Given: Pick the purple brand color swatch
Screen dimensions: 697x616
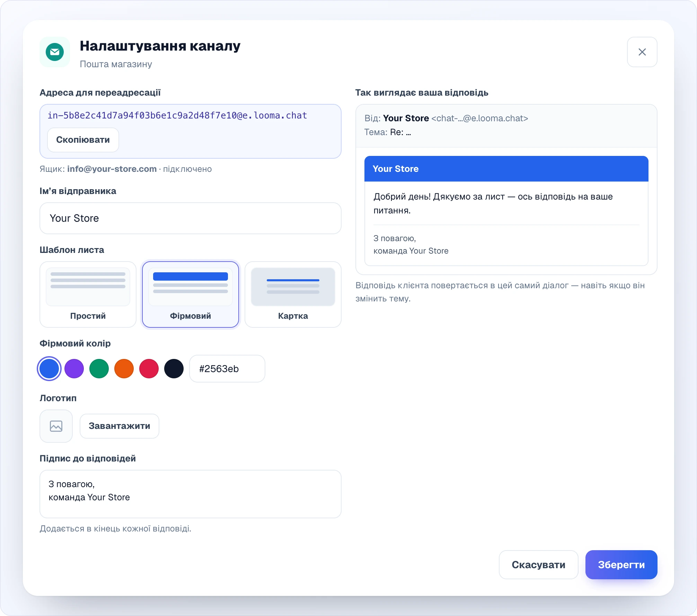Looking at the screenshot, I should [x=74, y=369].
